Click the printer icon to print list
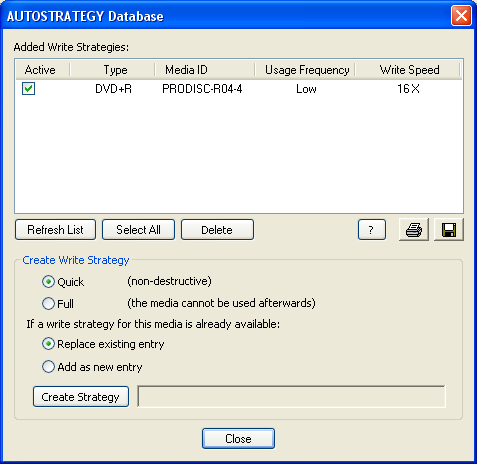 pos(414,230)
